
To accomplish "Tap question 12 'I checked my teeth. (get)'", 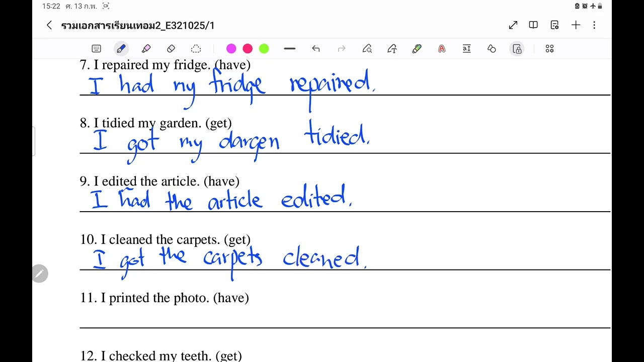I will [161, 356].
